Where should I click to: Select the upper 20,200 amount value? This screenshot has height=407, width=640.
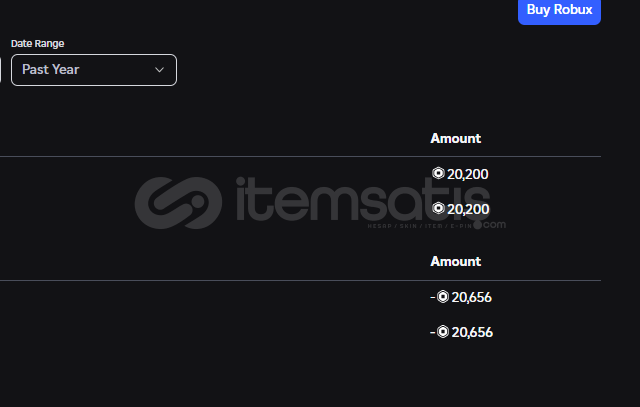click(468, 174)
